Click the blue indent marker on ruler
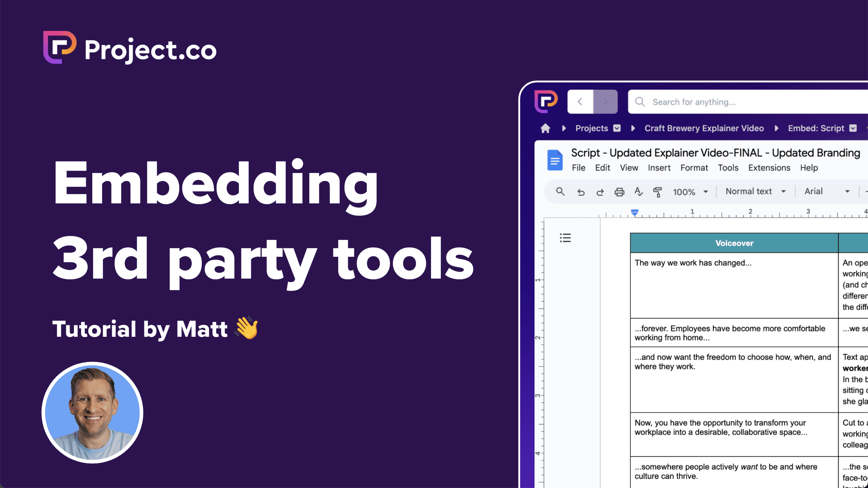 (634, 213)
